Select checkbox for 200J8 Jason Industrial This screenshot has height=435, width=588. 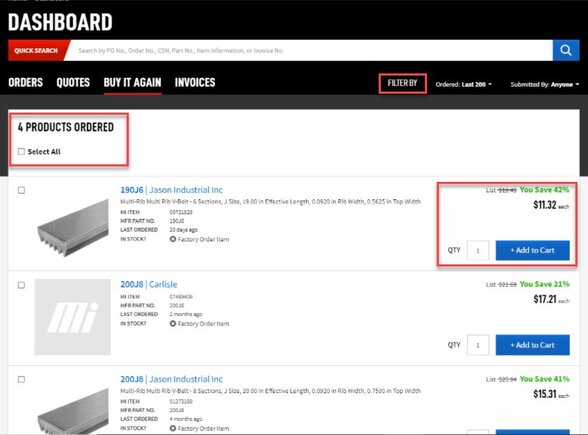point(21,380)
